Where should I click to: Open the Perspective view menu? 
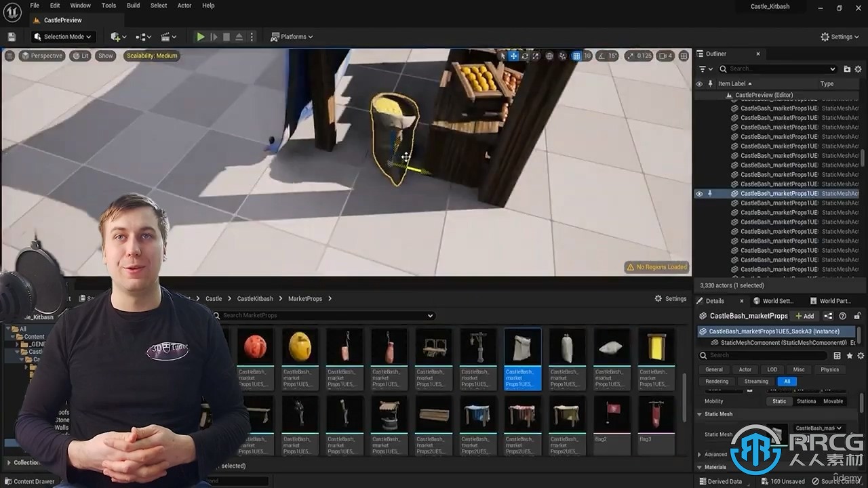tap(42, 56)
